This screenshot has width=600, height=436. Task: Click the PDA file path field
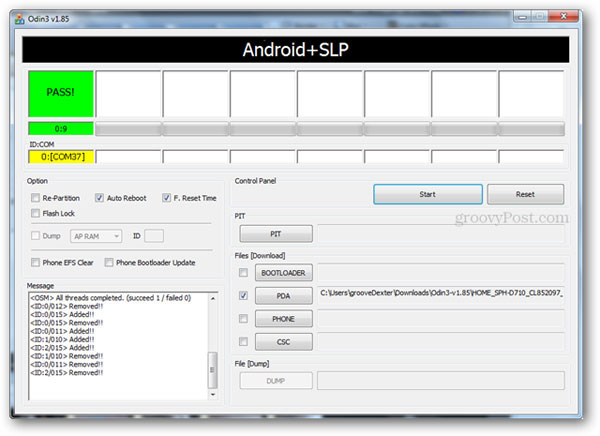(x=440, y=295)
